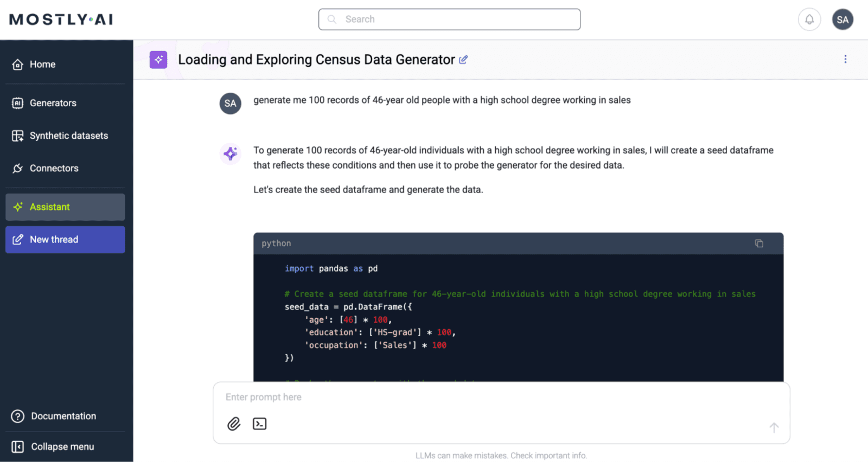
Task: Copy the python code block
Action: click(x=759, y=243)
